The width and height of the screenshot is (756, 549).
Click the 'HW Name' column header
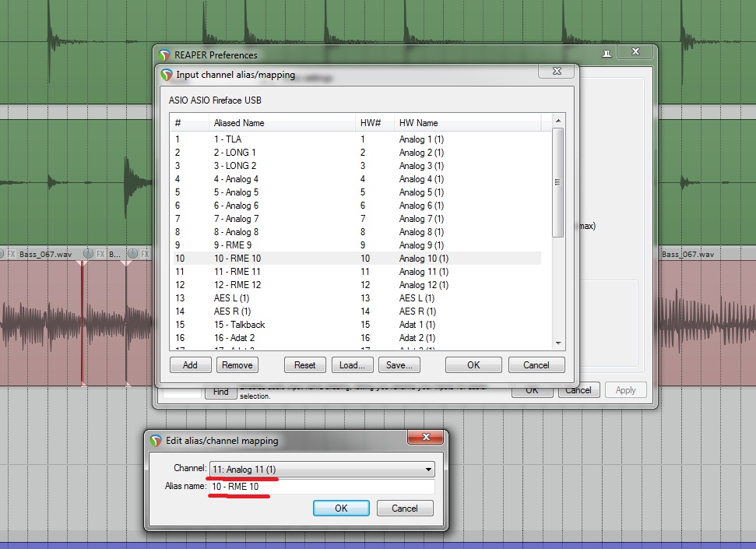[x=468, y=123]
